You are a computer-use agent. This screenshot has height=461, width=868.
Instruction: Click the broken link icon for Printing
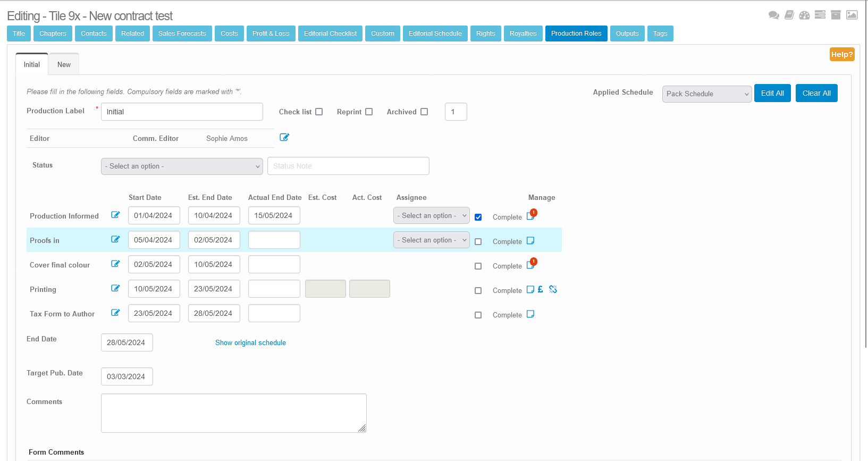click(553, 289)
